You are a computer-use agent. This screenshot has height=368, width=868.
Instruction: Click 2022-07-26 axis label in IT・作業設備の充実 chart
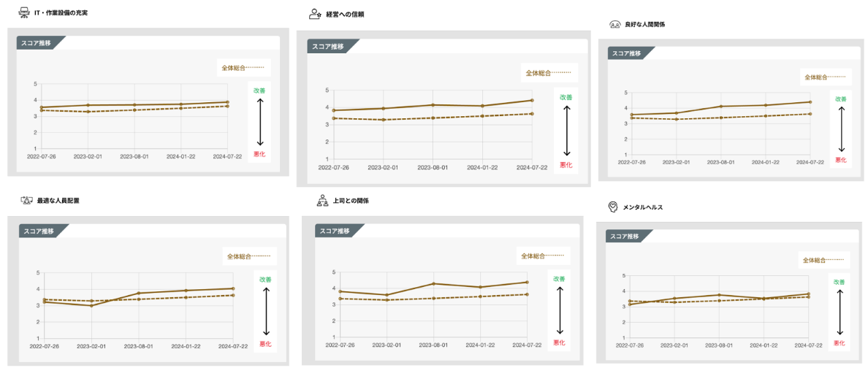pos(42,156)
